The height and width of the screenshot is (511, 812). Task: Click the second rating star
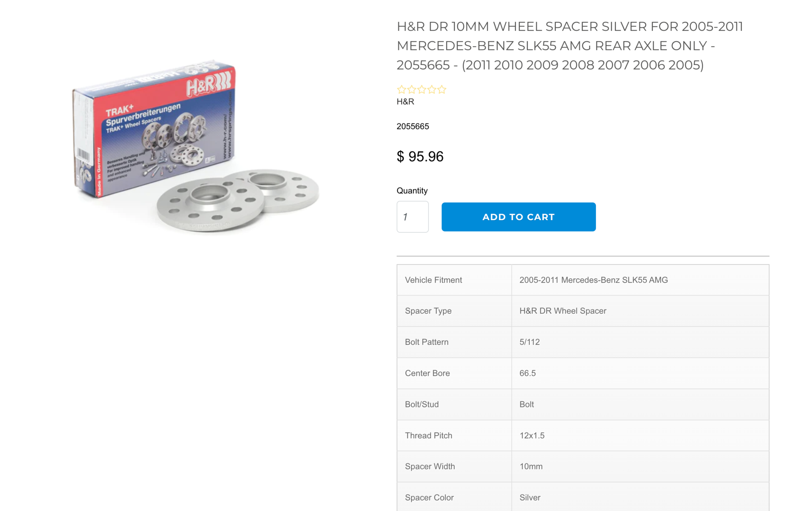(411, 89)
